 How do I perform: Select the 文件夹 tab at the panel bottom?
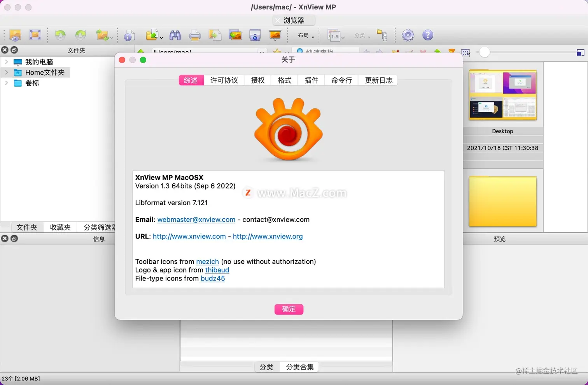point(26,227)
